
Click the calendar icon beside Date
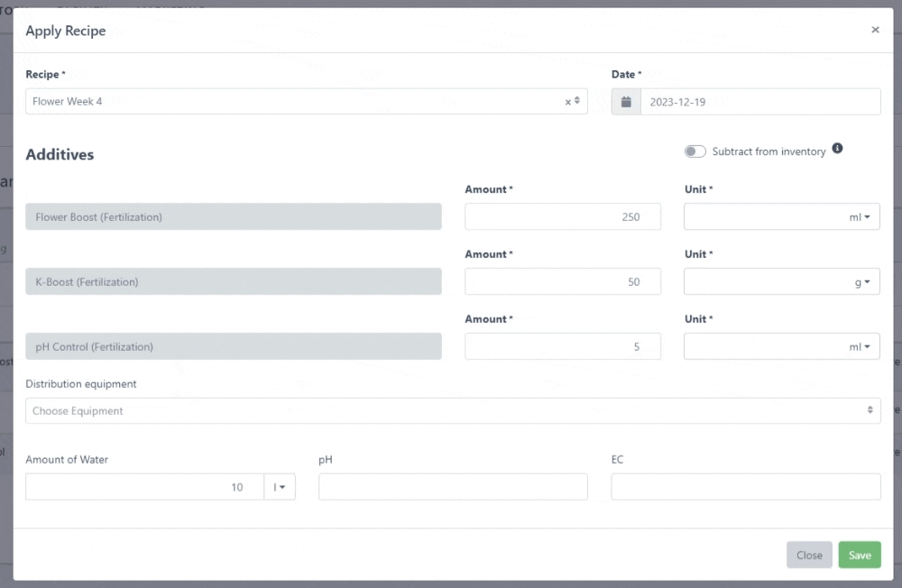[x=626, y=102]
